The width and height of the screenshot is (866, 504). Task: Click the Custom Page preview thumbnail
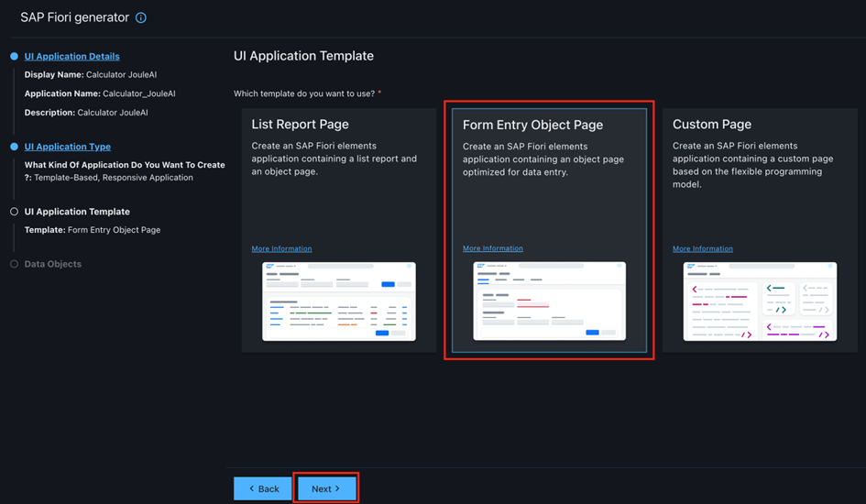(760, 301)
